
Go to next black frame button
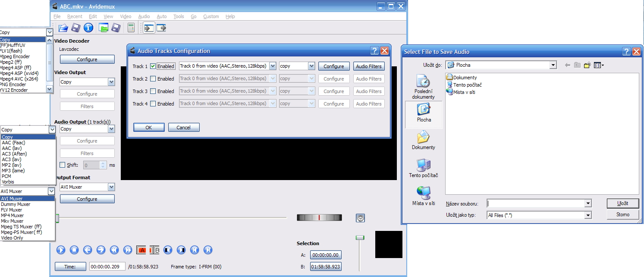[x=181, y=250]
